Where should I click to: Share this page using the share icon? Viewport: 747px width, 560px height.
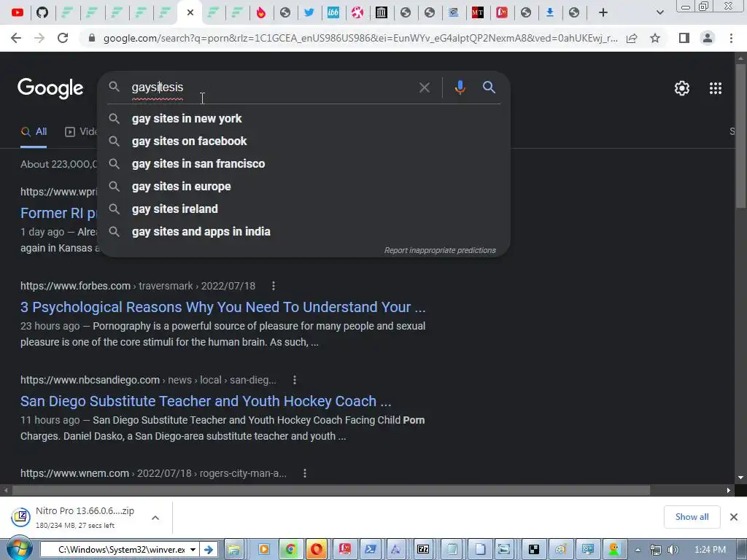coord(632,38)
